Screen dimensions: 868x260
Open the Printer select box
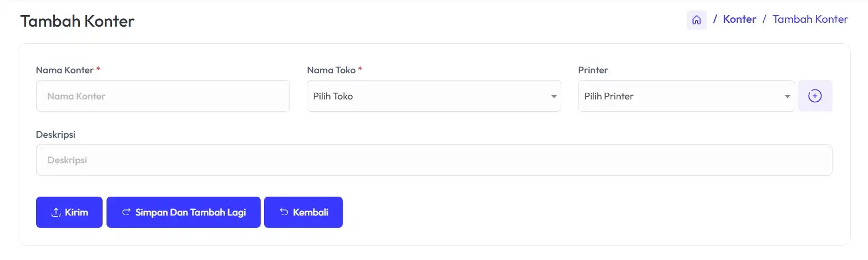(687, 96)
